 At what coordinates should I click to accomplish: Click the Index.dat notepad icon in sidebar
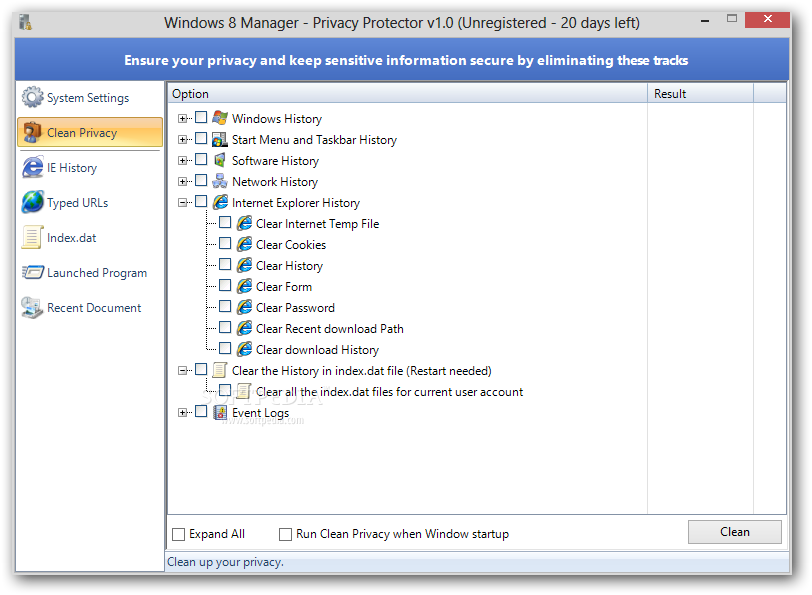pyautogui.click(x=32, y=237)
